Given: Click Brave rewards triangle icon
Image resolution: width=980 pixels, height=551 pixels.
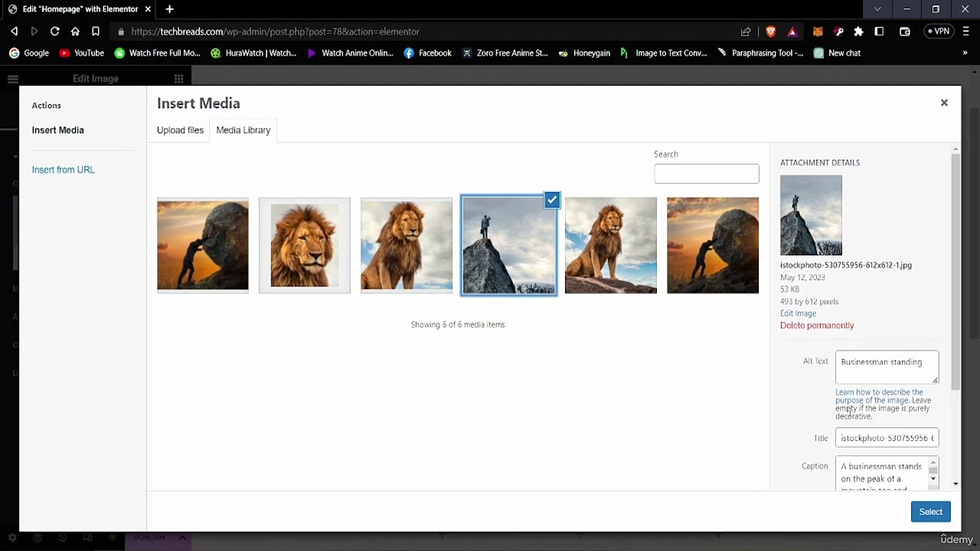Looking at the screenshot, I should 792,31.
